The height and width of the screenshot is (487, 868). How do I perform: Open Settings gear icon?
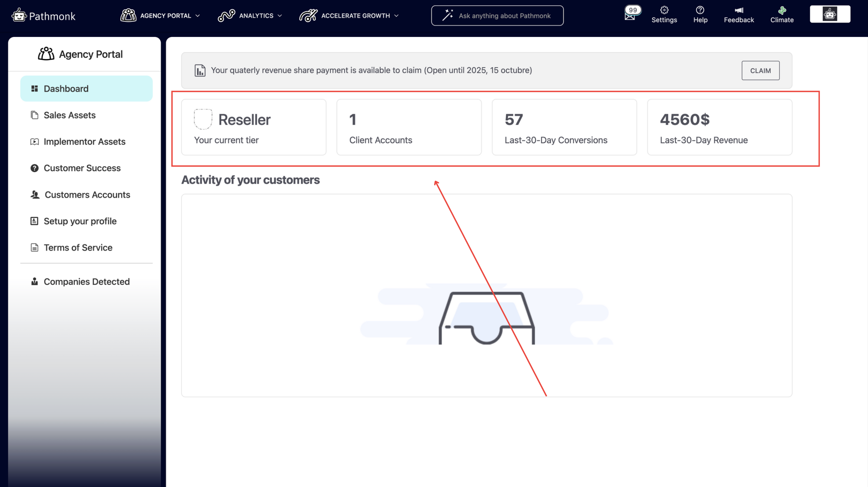[664, 10]
